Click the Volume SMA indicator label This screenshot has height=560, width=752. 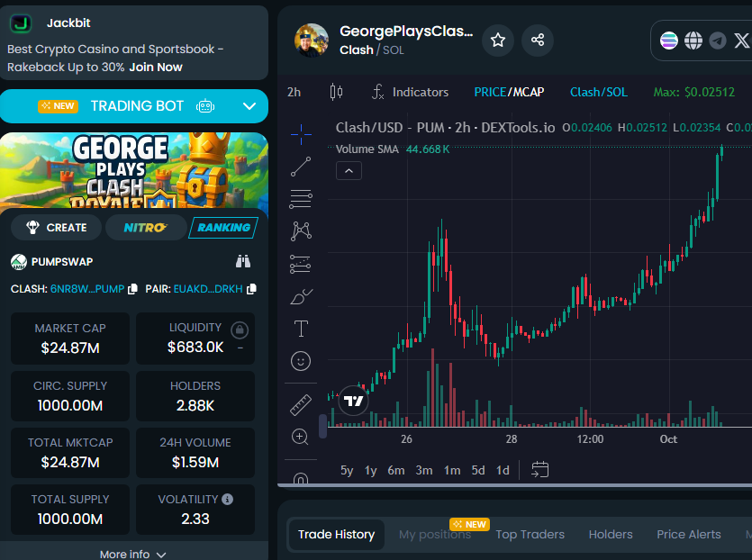point(367,149)
